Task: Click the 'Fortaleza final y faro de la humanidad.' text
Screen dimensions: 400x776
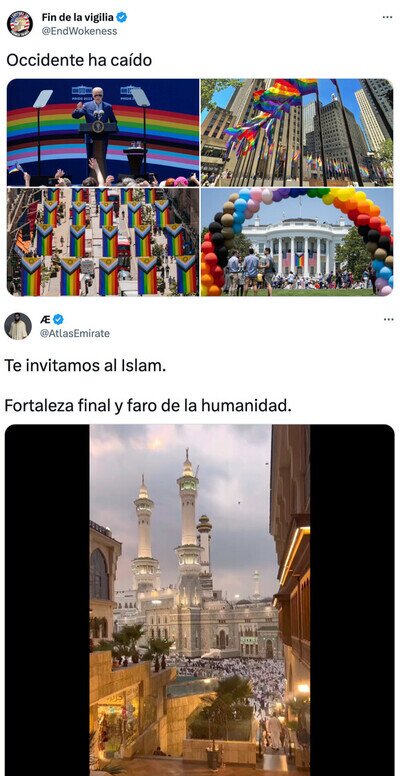Action: (x=148, y=406)
